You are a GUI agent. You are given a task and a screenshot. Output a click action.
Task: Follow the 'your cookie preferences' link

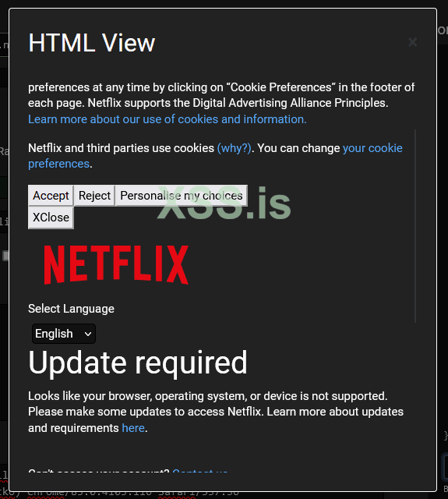pos(215,156)
